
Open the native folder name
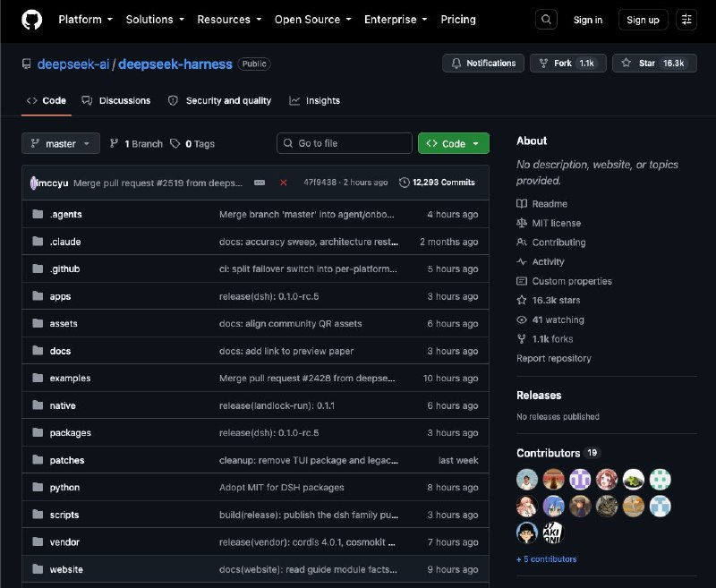pyautogui.click(x=63, y=405)
